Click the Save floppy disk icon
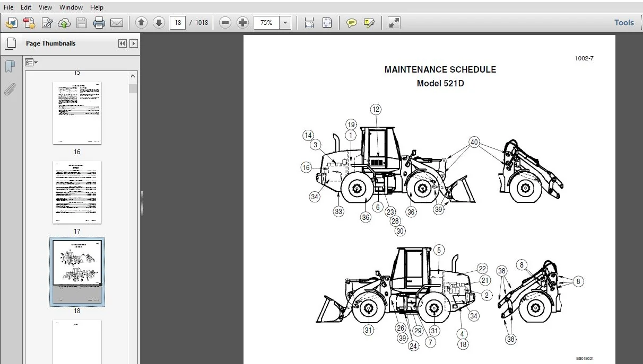 pyautogui.click(x=81, y=23)
